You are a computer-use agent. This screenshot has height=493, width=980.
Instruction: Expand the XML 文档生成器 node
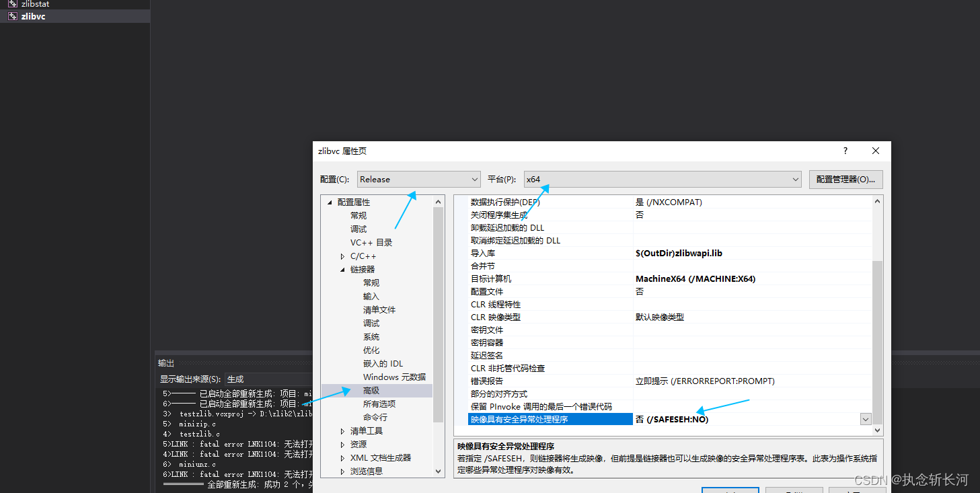tap(343, 458)
